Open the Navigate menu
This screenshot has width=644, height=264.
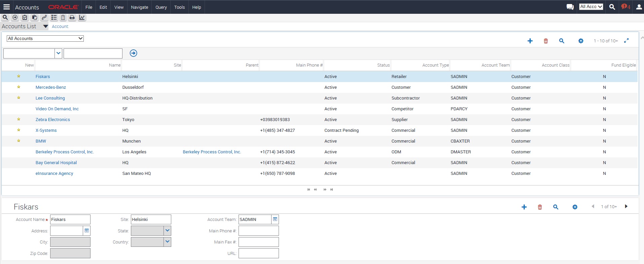[139, 7]
